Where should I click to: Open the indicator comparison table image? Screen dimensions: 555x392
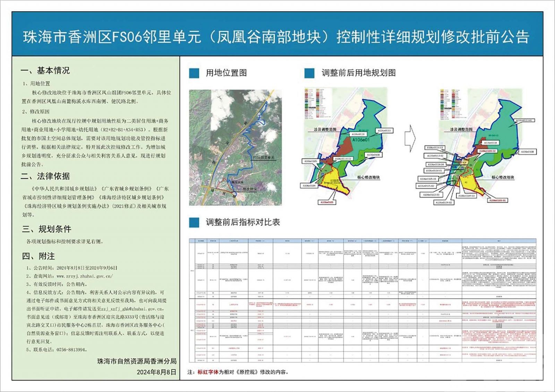[363, 300]
